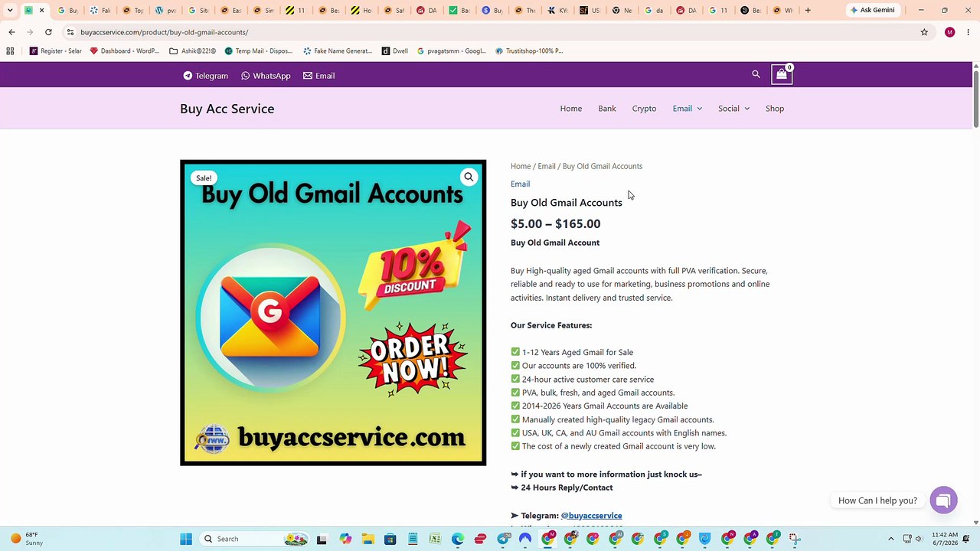Open Task View on taskbar
This screenshot has height=551, width=980.
pos(322,539)
